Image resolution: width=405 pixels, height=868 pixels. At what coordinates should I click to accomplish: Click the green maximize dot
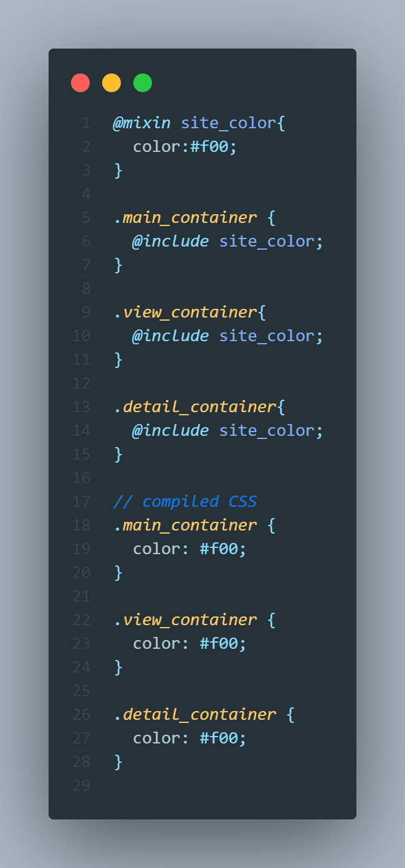point(143,83)
